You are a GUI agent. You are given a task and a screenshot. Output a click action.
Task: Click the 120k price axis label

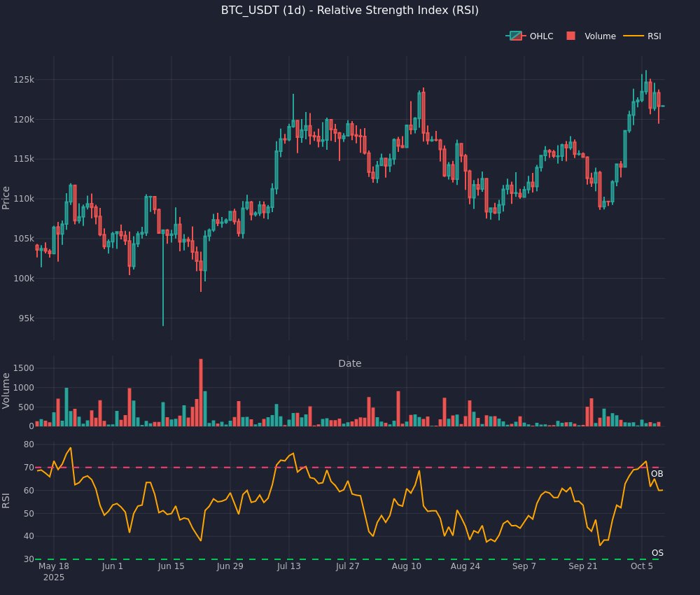pos(24,120)
